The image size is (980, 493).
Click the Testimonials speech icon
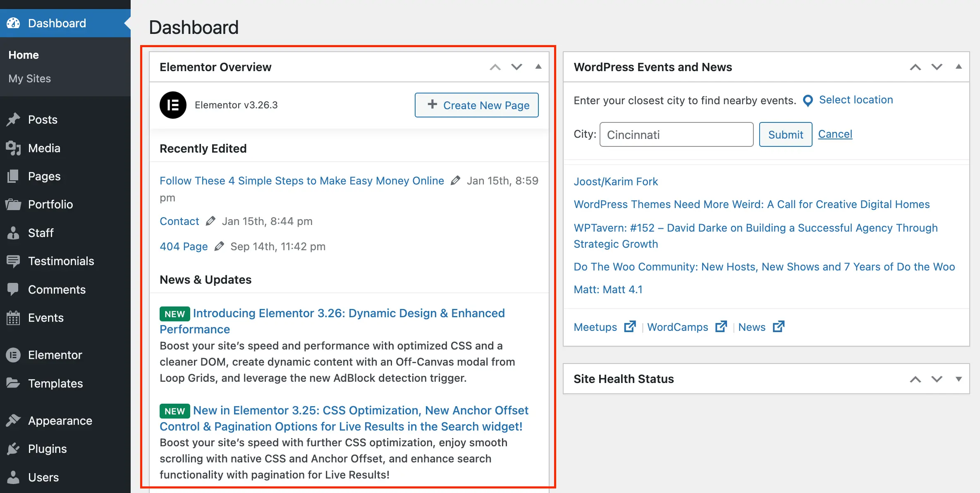(13, 261)
